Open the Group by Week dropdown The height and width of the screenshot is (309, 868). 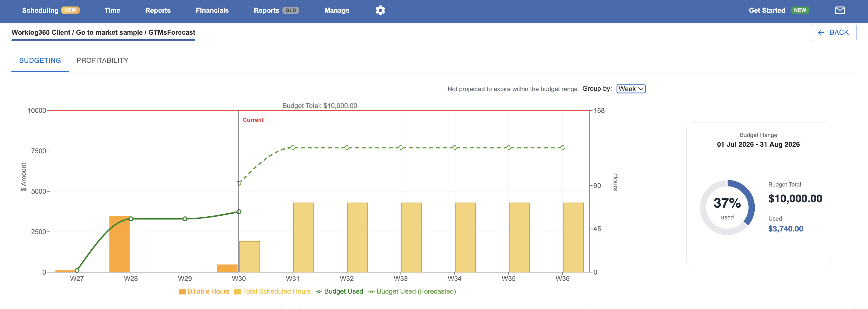pos(631,89)
